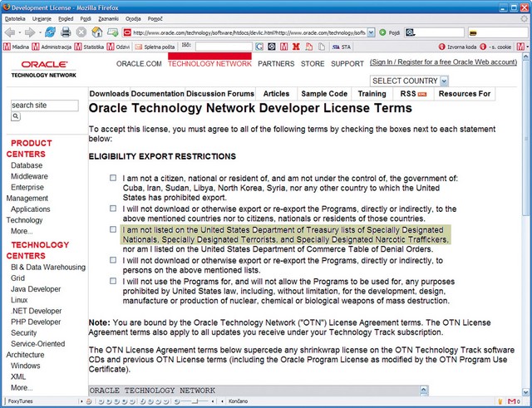The height and width of the screenshot is (408, 532).
Task: Click the Reload page icon
Action: click(50, 32)
